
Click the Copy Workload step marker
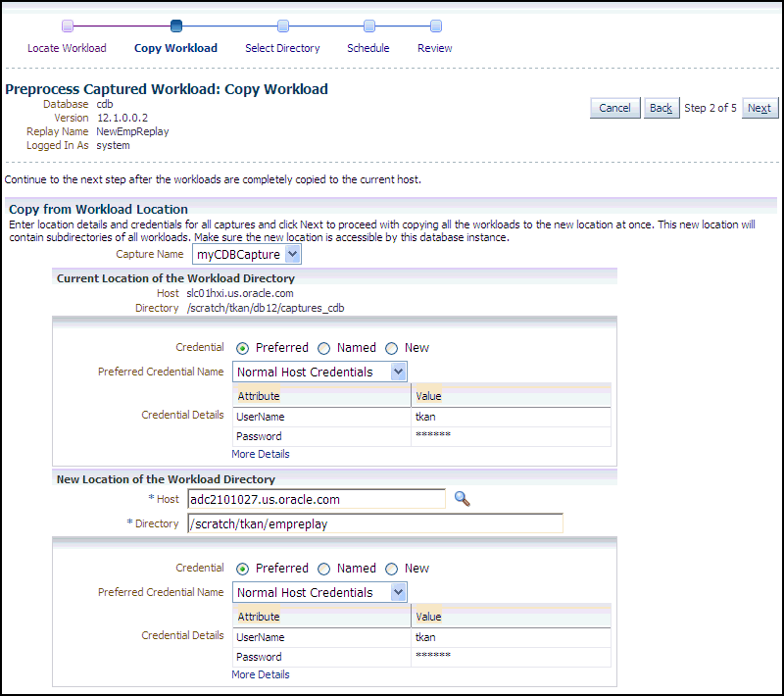(x=176, y=26)
